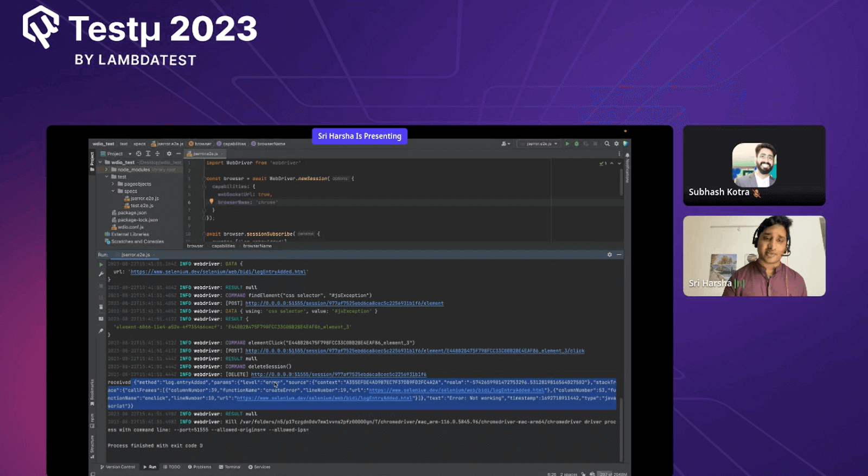Open the selenium.dev logEntryAdded.html url link in DATA output
The image size is (868, 476).
(219, 272)
